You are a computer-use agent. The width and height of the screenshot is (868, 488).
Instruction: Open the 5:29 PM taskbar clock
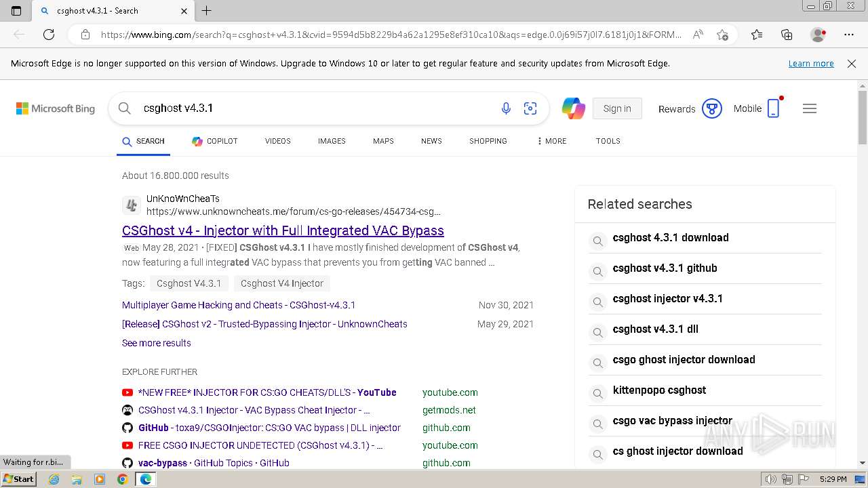coord(833,479)
